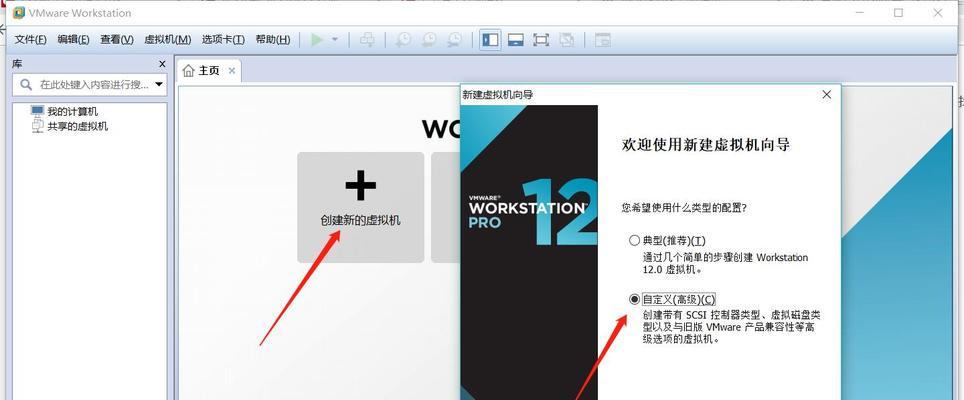Close the 主页 tab
This screenshot has height=400, width=964.
point(232,71)
